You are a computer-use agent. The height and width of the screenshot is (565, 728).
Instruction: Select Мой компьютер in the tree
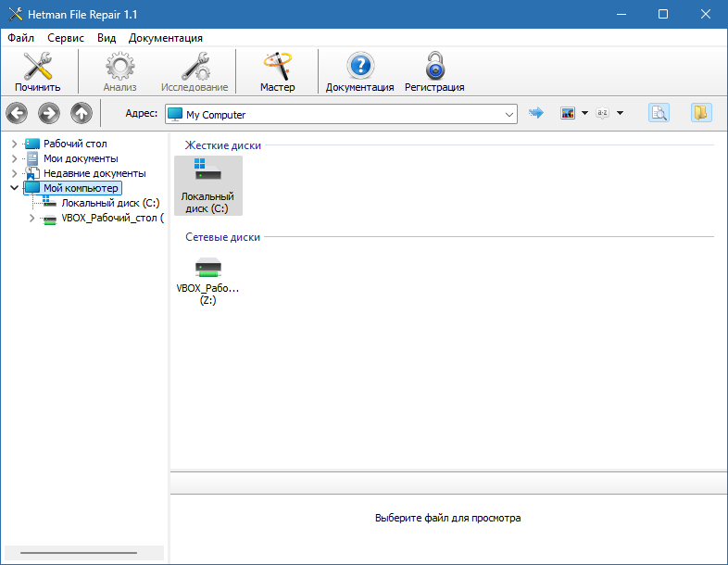(81, 188)
